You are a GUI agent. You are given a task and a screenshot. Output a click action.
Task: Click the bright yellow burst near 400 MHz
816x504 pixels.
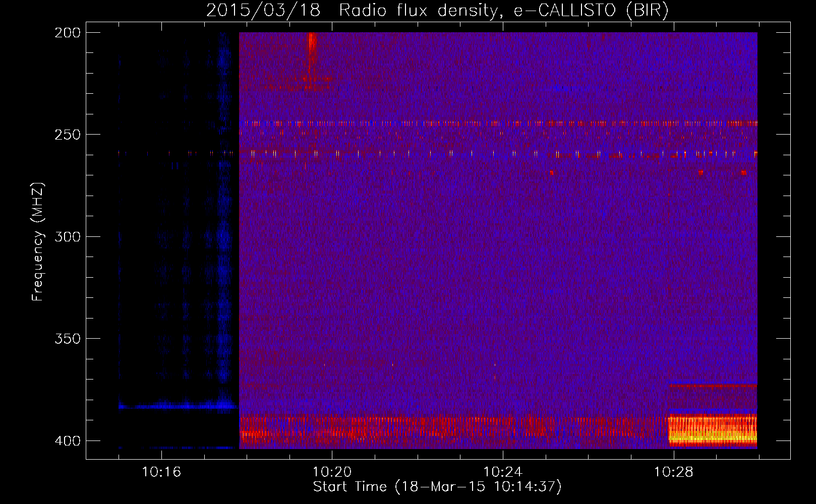click(713, 431)
